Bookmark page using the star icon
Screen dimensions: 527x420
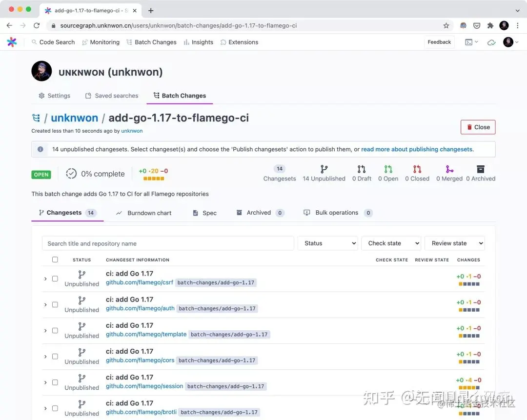pos(446,25)
